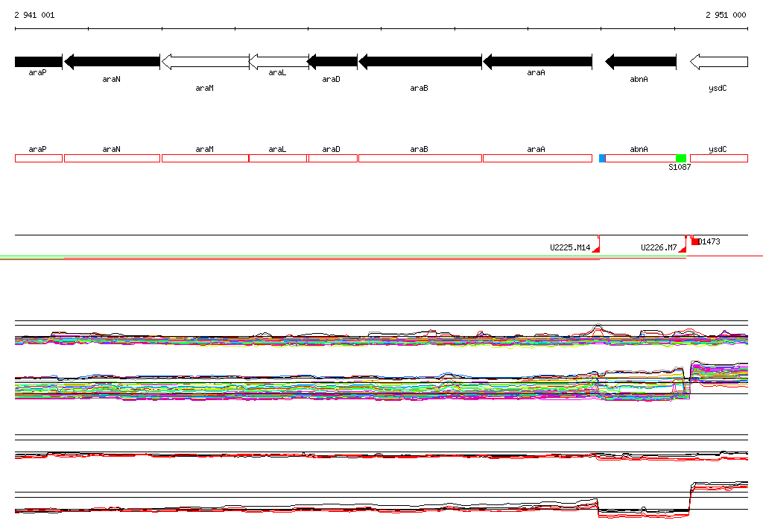Click the end coordinate 2 951 000
763x532 pixels.
(726, 15)
